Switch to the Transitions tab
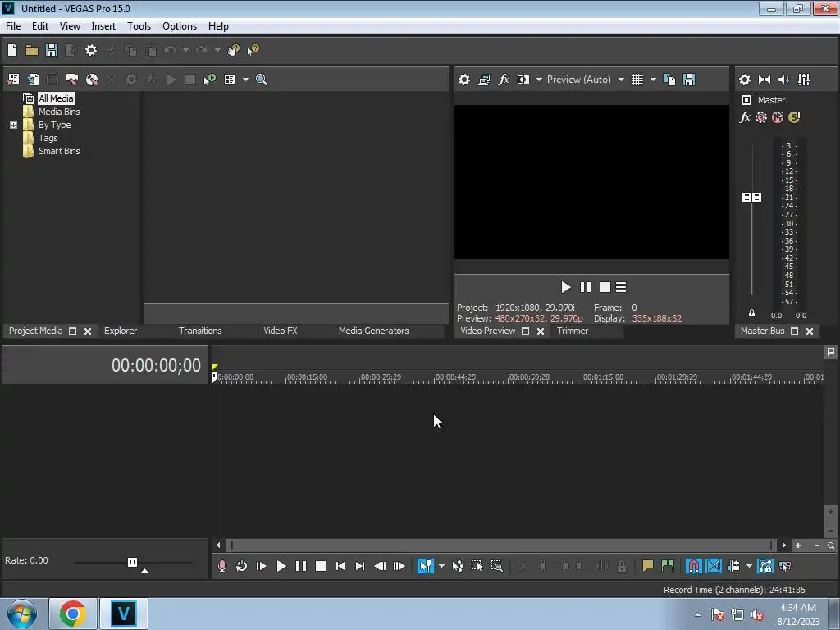The height and width of the screenshot is (630, 840). click(x=200, y=331)
